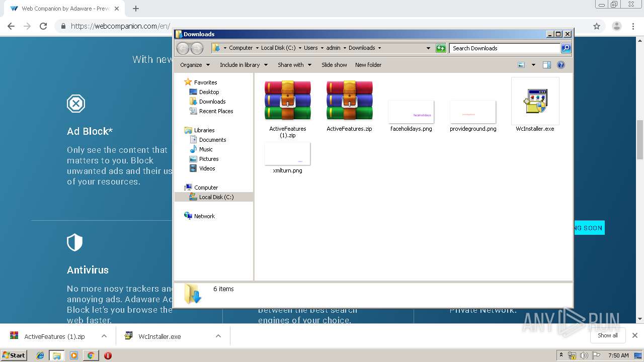The image size is (644, 362).
Task: Select faceholidays.png thumbnail
Action: coord(411,112)
